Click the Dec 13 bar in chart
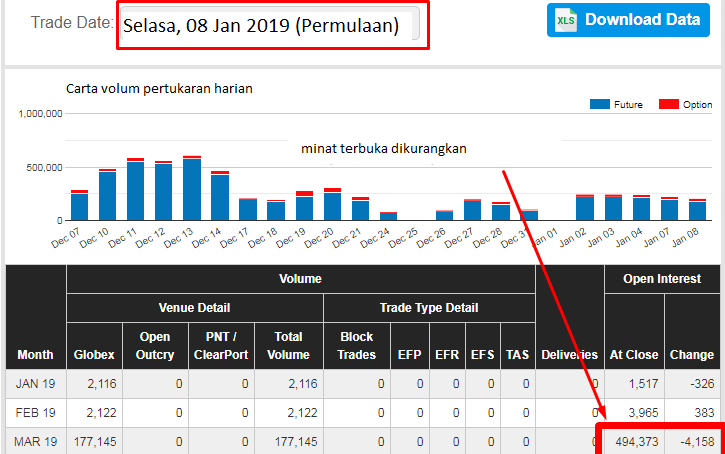The image size is (725, 454). (x=192, y=189)
